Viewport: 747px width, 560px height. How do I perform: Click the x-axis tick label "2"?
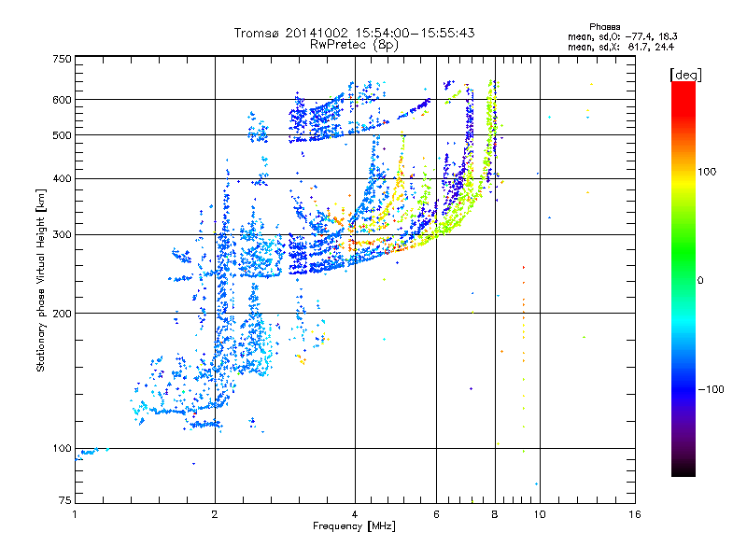(x=215, y=514)
